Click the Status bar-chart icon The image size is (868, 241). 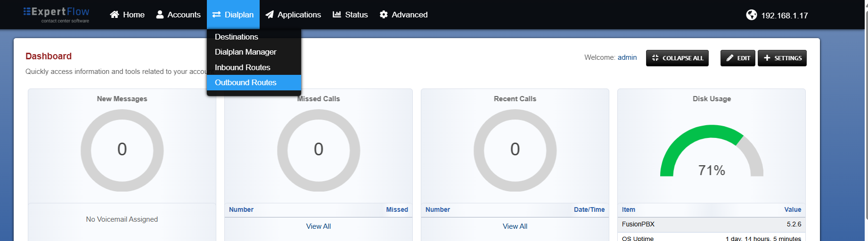point(336,15)
